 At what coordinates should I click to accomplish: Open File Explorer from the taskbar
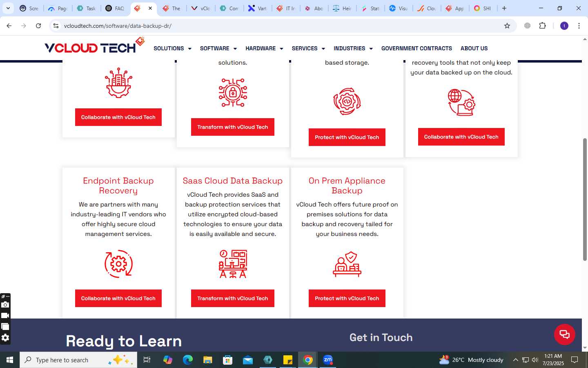coord(208,360)
